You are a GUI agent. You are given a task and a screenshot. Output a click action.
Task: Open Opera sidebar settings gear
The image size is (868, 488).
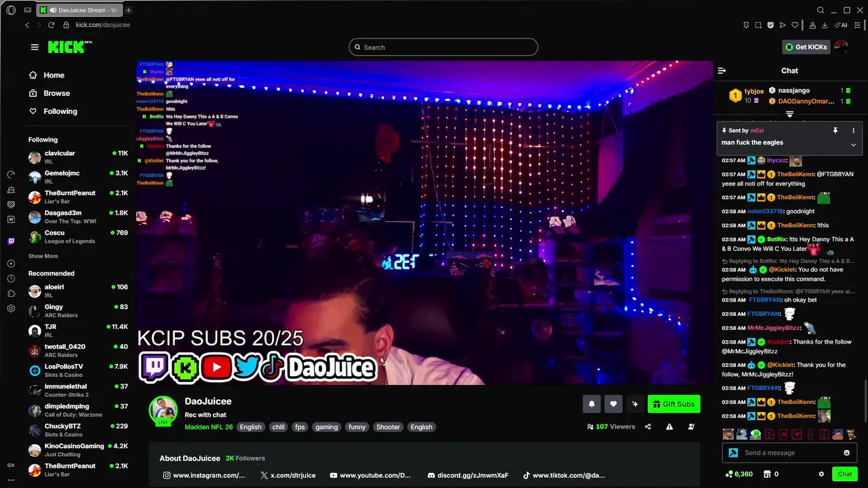coord(11,308)
